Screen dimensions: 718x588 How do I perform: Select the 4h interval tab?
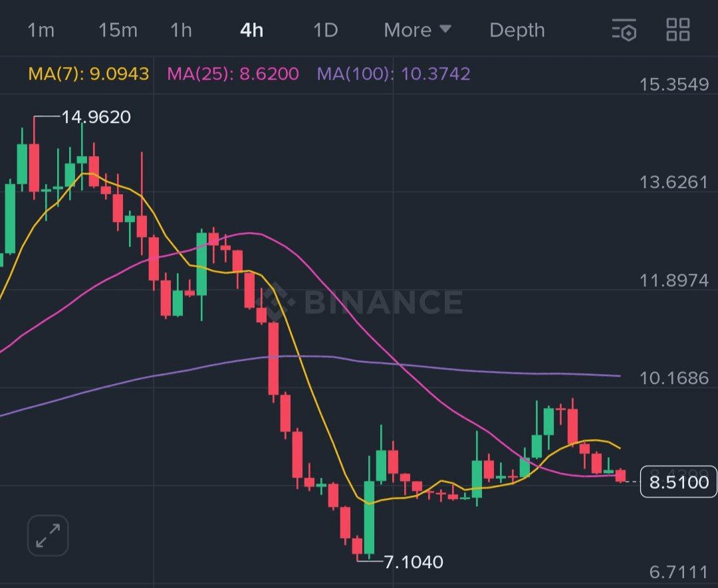click(x=252, y=31)
